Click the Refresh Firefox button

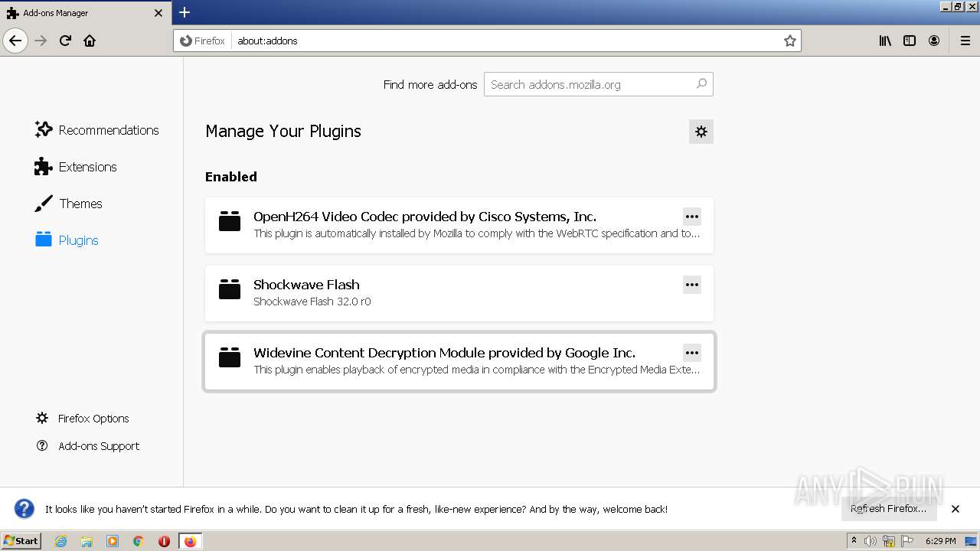tap(889, 509)
